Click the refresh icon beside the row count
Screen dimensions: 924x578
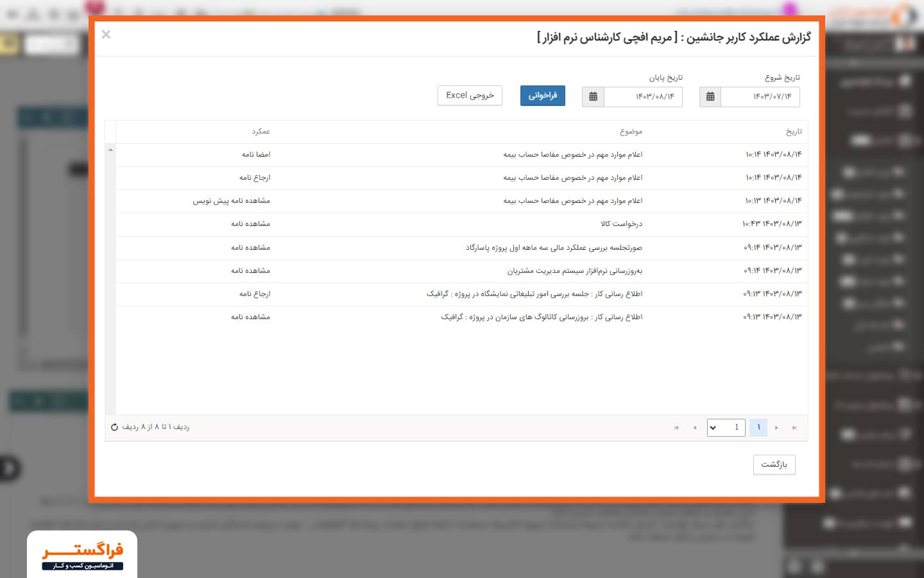click(x=114, y=427)
